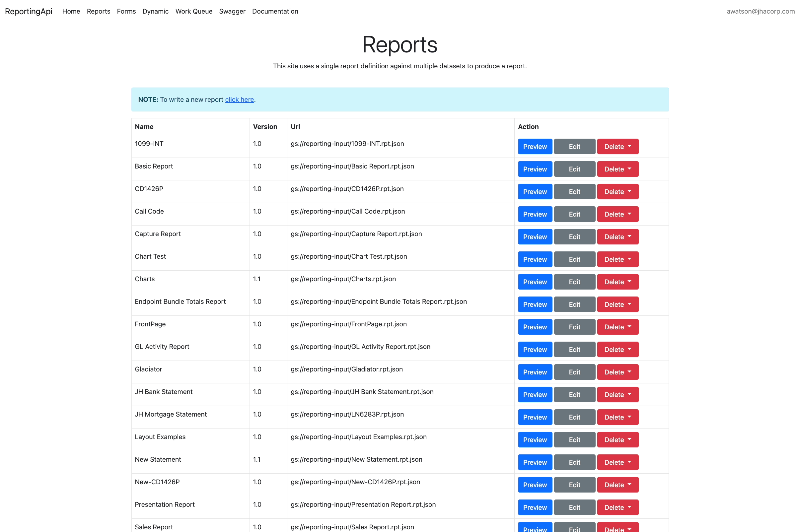The image size is (801, 532).
Task: Open Delete dropdown for New Statement
Action: point(618,462)
